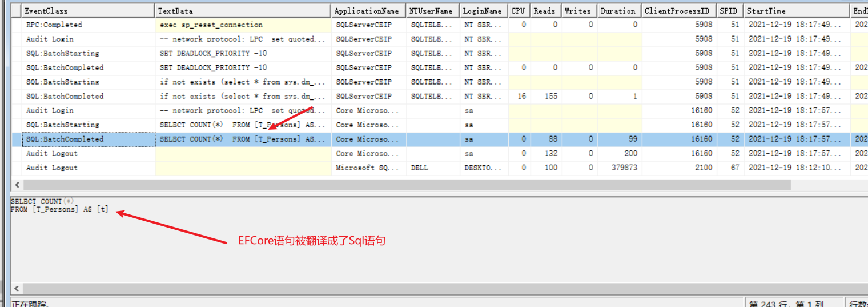Sort by the ApplicationName column header
868x307 pixels.
368,11
